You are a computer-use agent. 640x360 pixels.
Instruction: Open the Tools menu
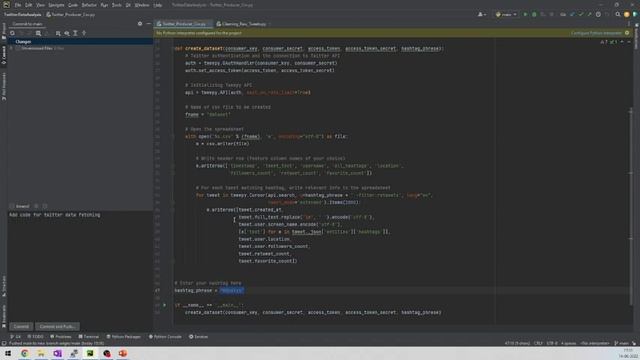(117, 5)
